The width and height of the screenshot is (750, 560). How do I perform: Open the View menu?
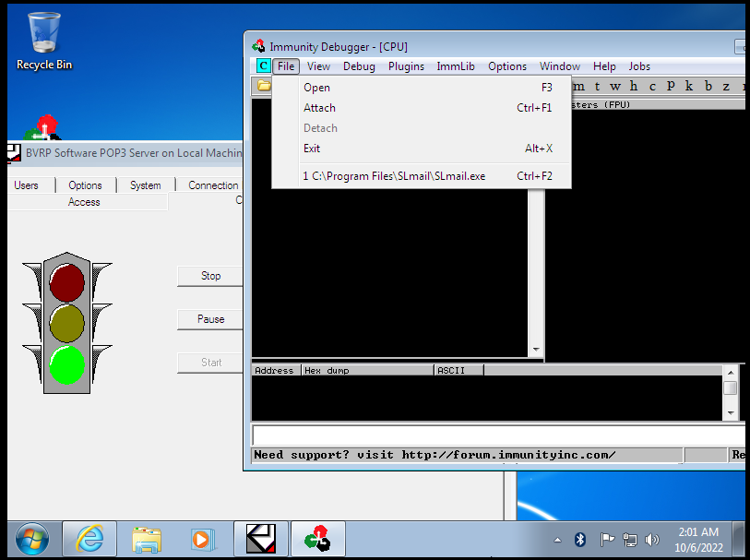pyautogui.click(x=318, y=66)
